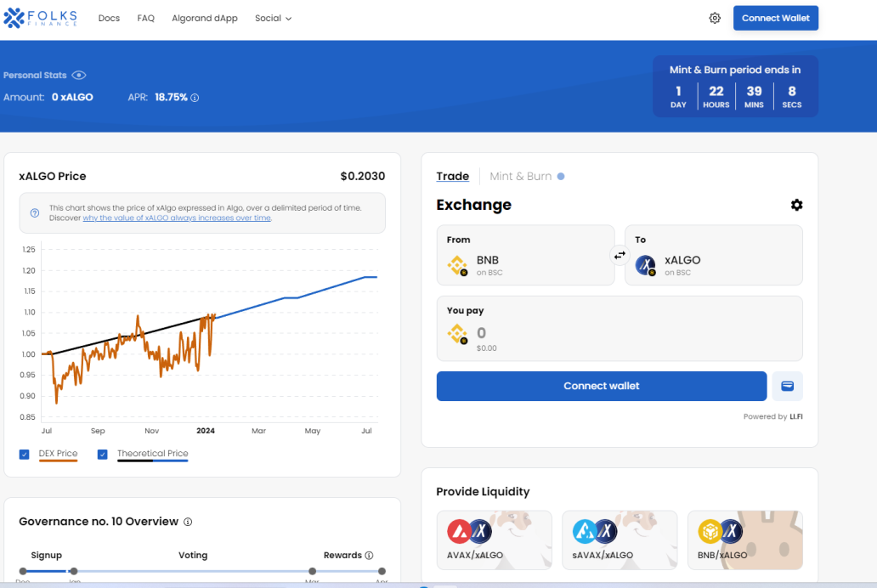Click the LI.FI powered-by link
877x588 pixels.
tap(796, 416)
